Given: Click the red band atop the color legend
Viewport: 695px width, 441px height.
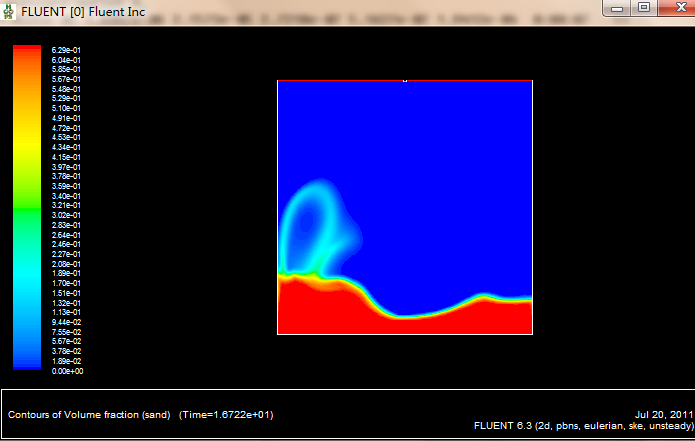Looking at the screenshot, I should 27,49.
